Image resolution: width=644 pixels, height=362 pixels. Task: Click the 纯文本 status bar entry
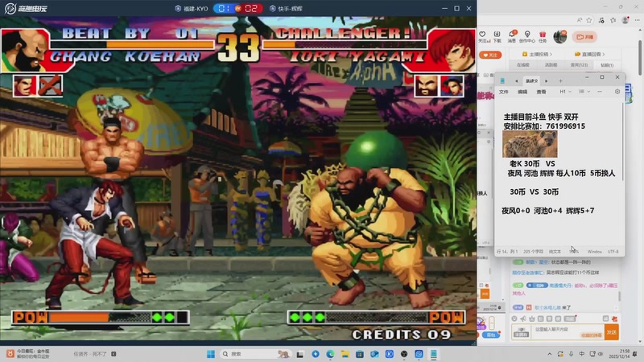(x=555, y=251)
